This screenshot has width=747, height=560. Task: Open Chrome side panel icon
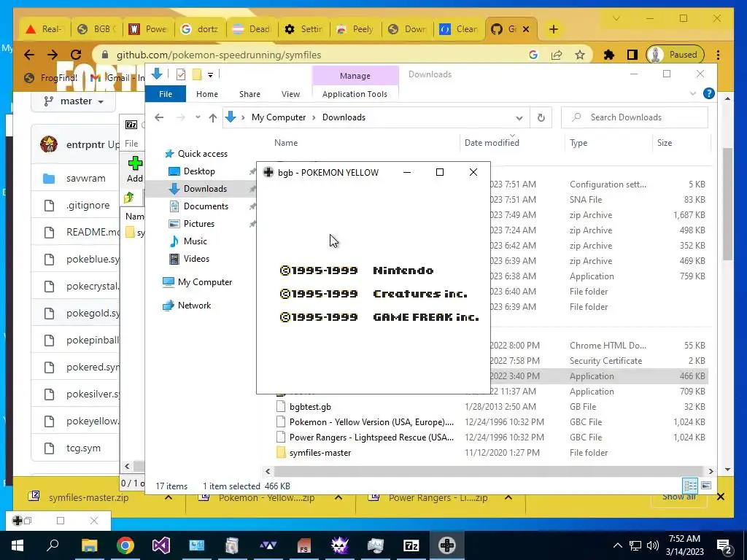632,55
